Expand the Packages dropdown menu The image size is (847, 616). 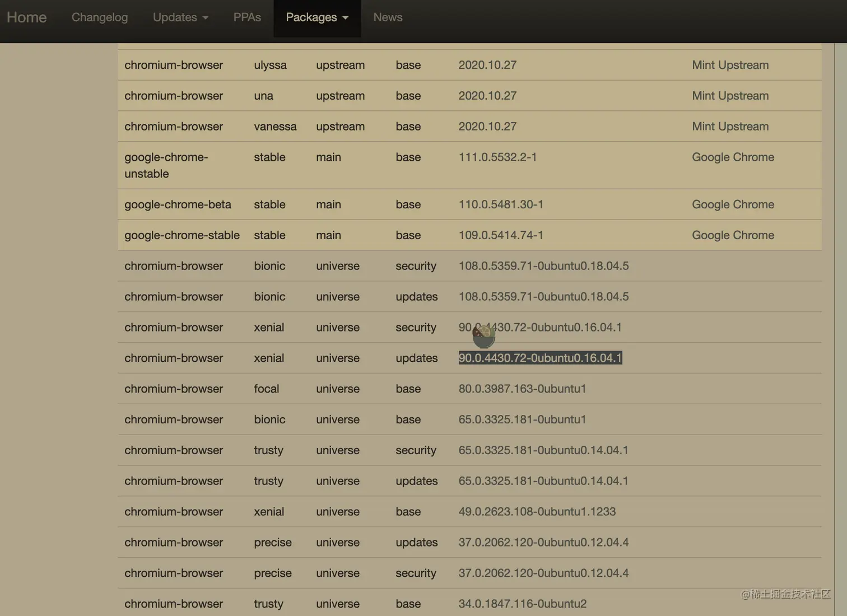pyautogui.click(x=317, y=17)
